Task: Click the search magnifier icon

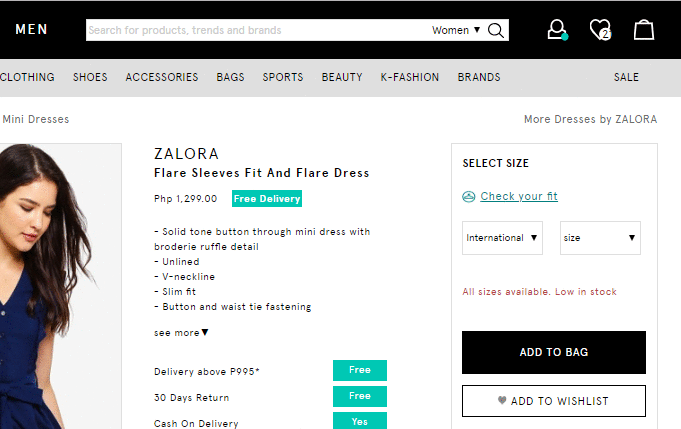Action: 496,30
